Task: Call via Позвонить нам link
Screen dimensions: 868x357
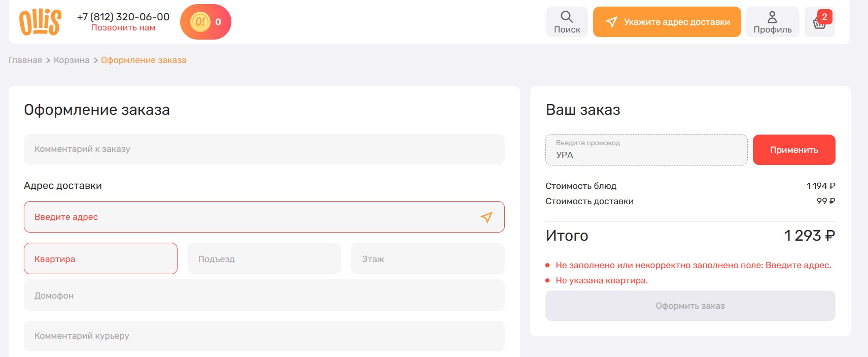Action: [123, 28]
